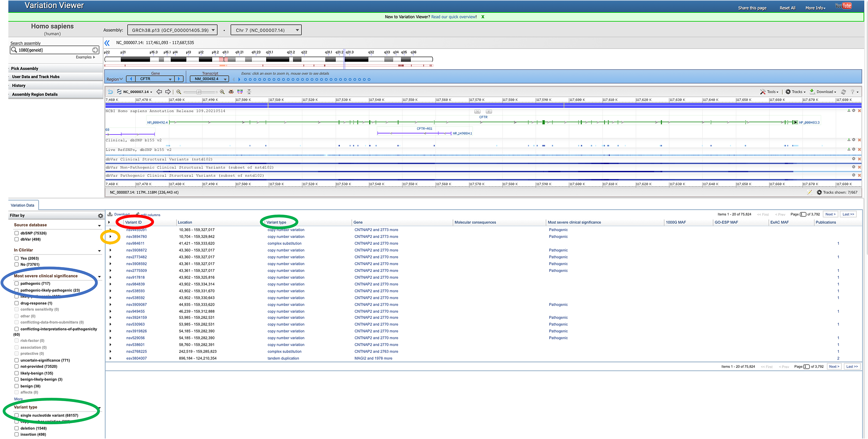Open the Tools menu
This screenshot has width=868, height=439.
pyautogui.click(x=769, y=92)
